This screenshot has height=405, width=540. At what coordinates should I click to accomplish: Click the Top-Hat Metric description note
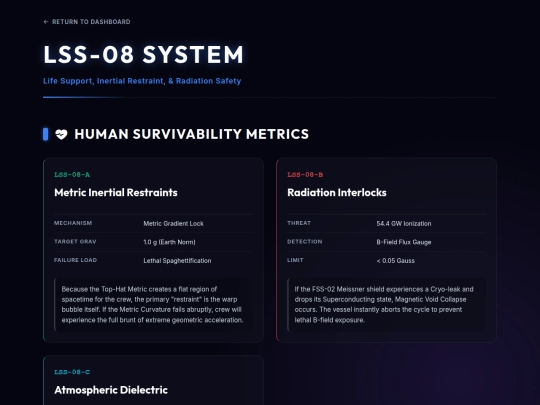coord(153,304)
